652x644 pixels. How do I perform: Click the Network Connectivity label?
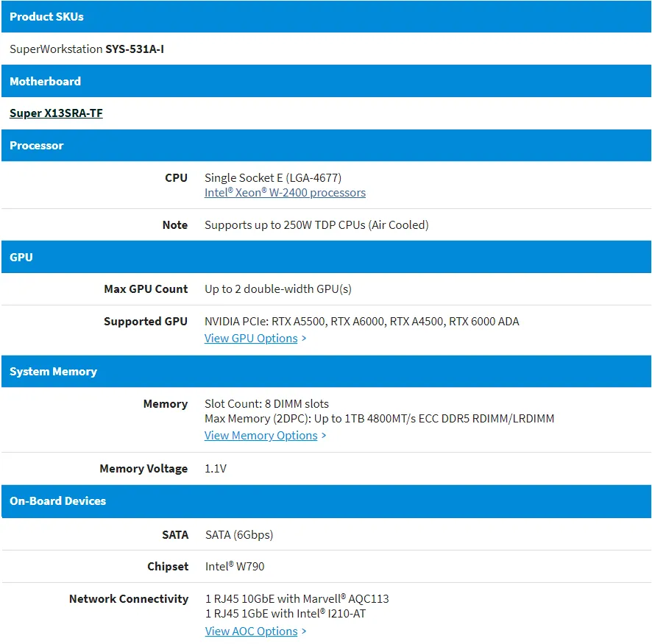coord(129,598)
